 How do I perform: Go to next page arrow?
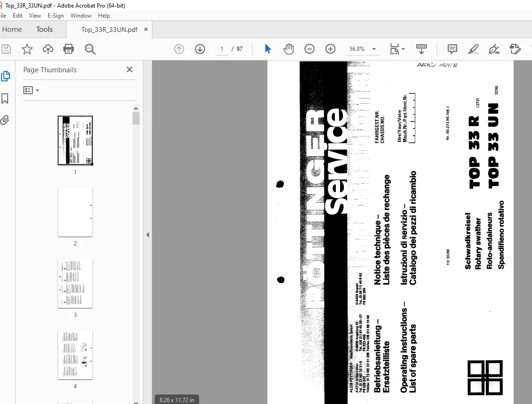[200, 49]
